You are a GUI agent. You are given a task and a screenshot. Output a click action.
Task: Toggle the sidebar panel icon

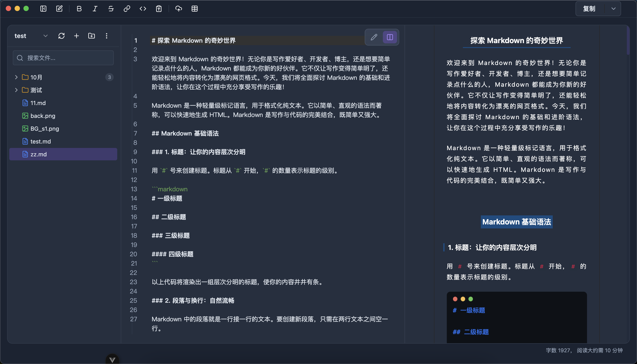[x=43, y=9]
